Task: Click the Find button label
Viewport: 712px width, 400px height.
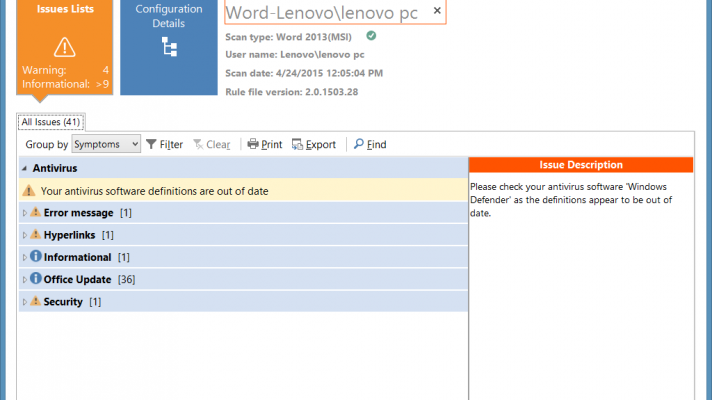Action: (376, 144)
